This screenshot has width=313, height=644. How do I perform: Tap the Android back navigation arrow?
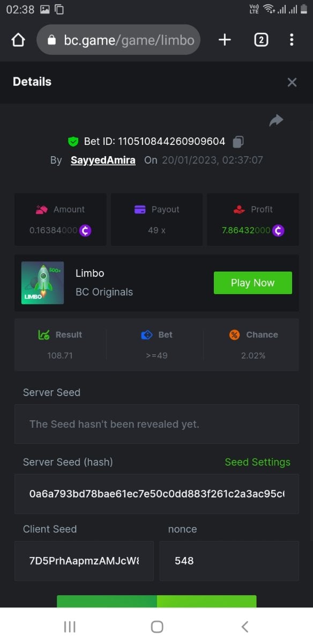tap(244, 626)
